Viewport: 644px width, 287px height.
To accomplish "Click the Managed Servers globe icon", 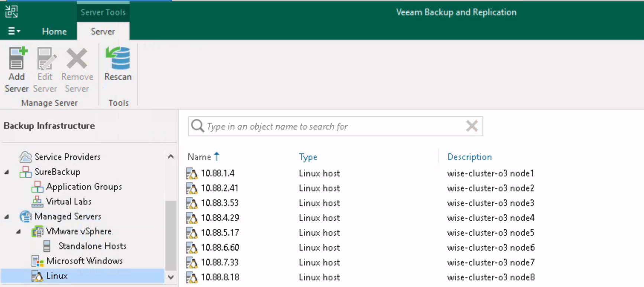I will [25, 216].
